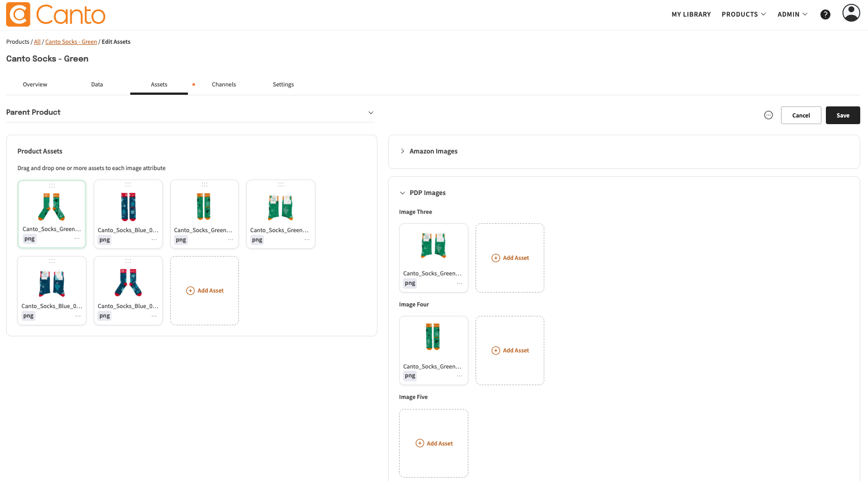The image size is (868, 481).
Task: Open ellipsis menu on packaged green socks in Product Assets
Action: 307,240
